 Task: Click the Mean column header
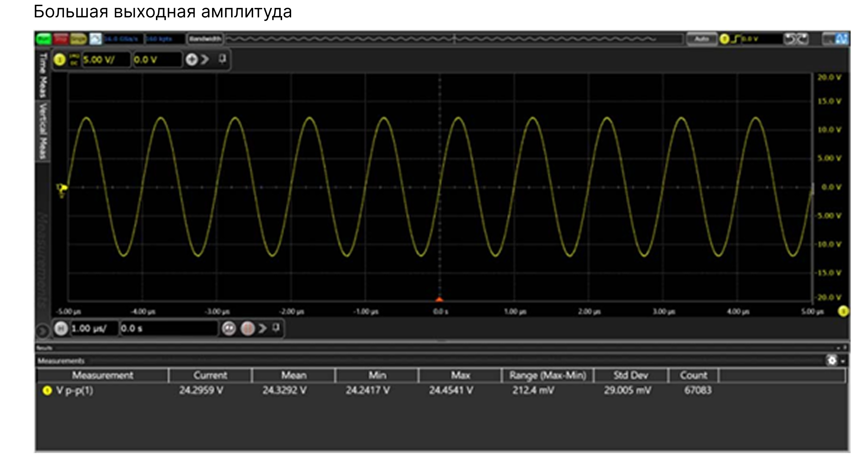[x=294, y=375]
